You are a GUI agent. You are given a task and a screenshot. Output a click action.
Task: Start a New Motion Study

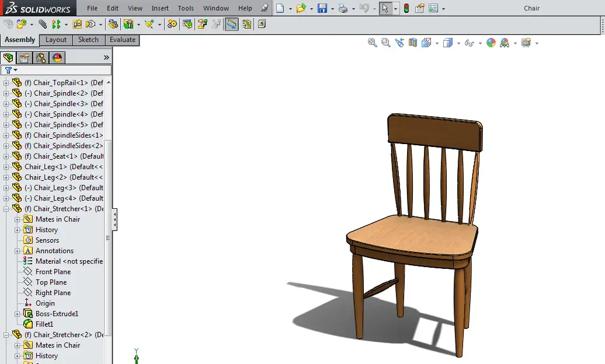(x=172, y=24)
